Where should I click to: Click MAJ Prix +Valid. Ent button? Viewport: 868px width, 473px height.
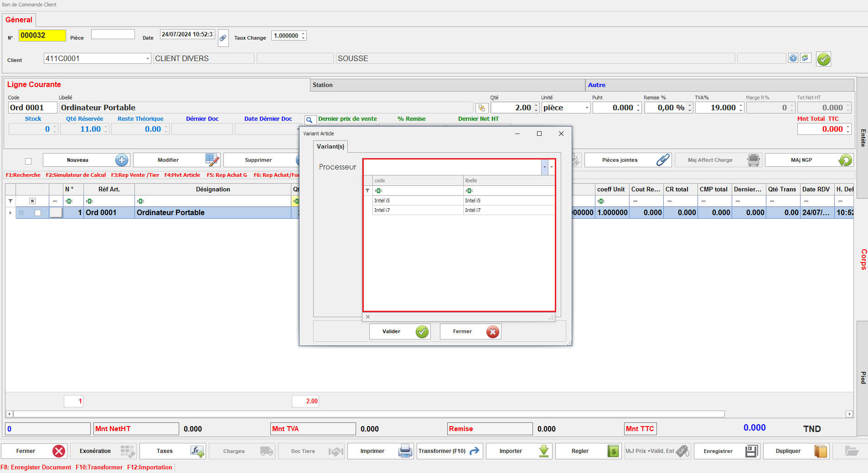click(658, 451)
